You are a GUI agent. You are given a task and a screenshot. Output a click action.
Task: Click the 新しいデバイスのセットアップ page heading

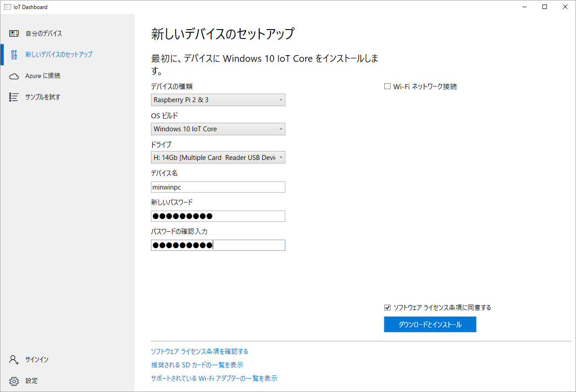[x=223, y=34]
